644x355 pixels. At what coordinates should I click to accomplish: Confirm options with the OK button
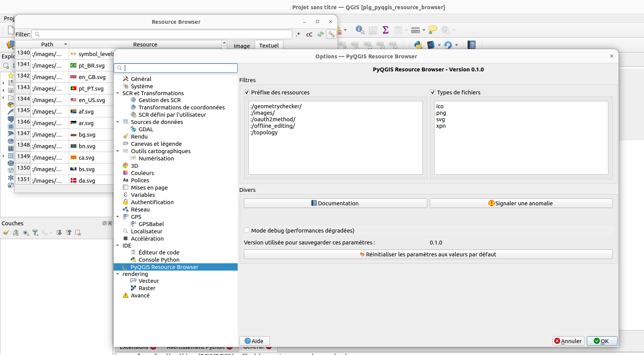pyautogui.click(x=602, y=341)
